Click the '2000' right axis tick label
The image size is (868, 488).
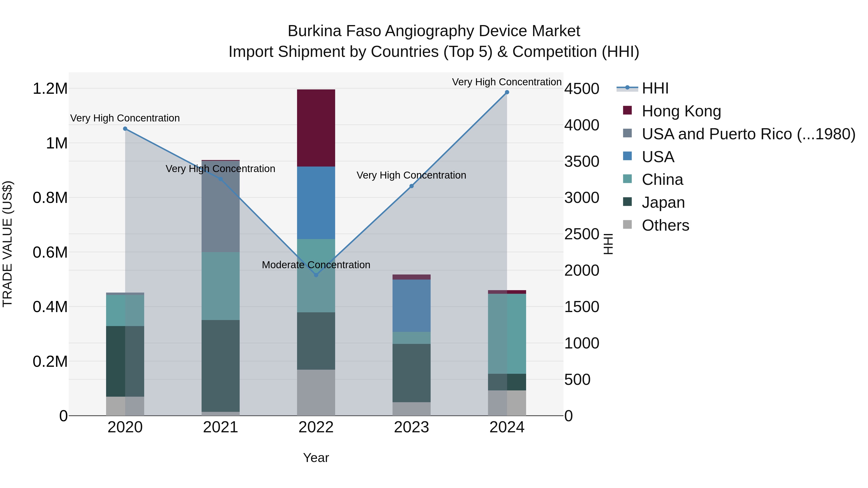582,270
